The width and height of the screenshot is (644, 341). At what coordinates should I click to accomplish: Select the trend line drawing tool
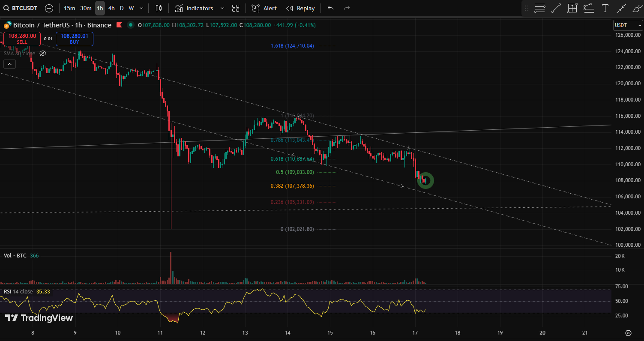556,8
